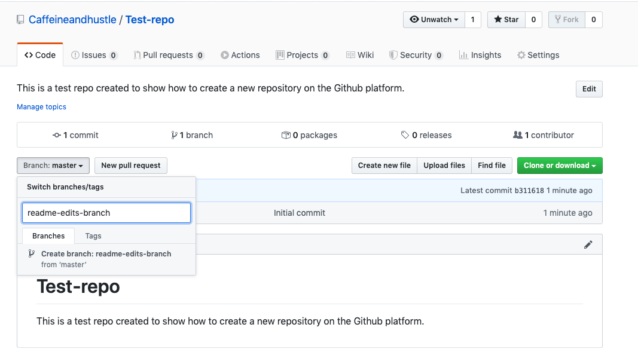Viewport: 638px width, 364px height.
Task: Click the Pull requests icon
Action: click(x=137, y=55)
